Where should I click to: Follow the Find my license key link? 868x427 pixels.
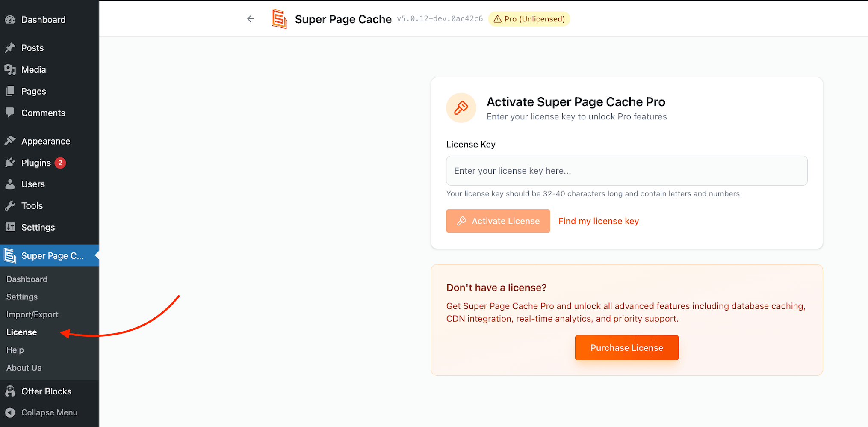coord(598,221)
